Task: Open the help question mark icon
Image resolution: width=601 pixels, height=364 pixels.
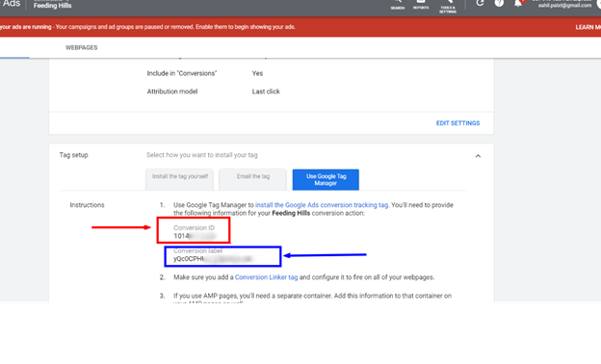Action: 499,3
